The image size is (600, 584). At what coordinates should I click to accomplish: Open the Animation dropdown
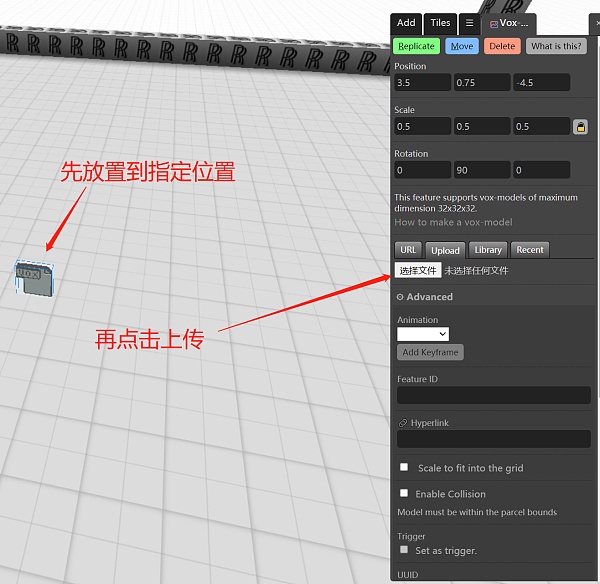click(x=423, y=334)
